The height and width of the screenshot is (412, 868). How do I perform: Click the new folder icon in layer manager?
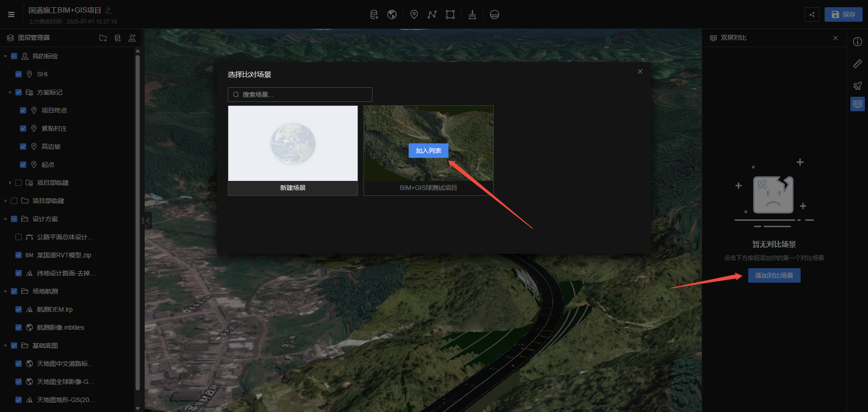click(x=103, y=38)
